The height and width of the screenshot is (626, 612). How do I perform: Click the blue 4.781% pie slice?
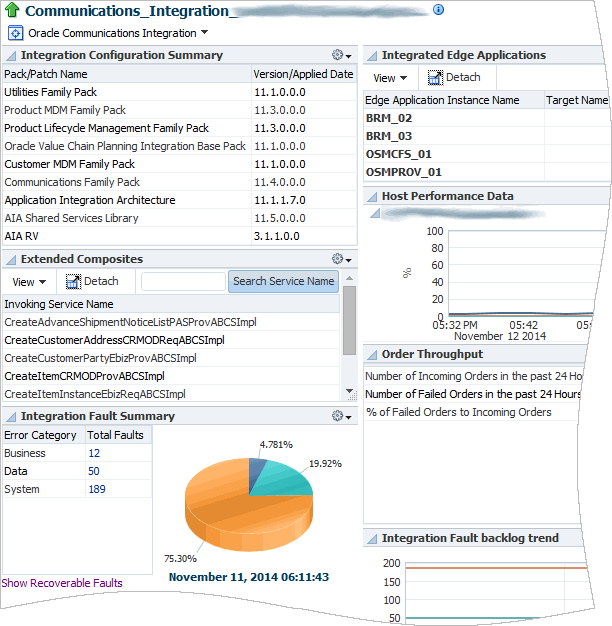click(x=255, y=471)
